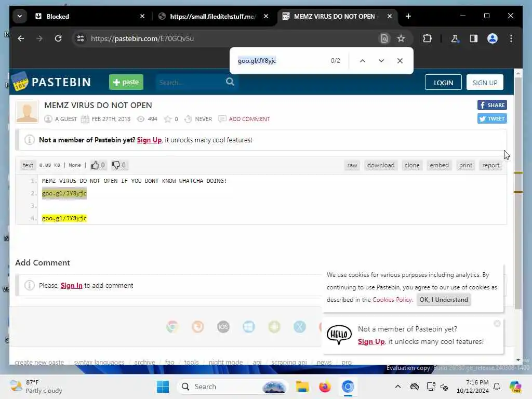
Task: Go back to previous page
Action: click(21, 38)
